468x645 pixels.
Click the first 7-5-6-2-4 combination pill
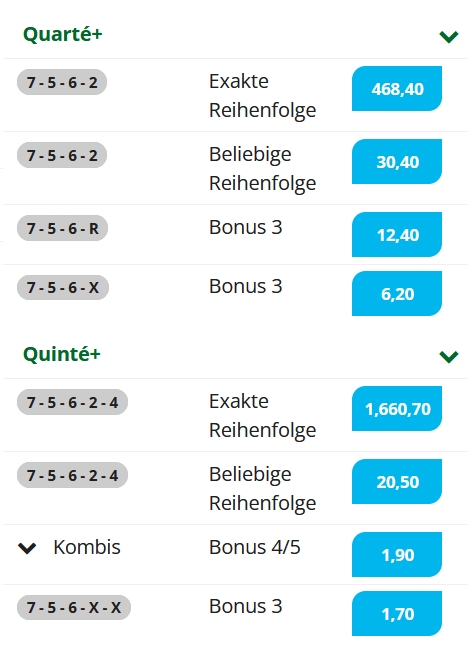[x=72, y=402]
